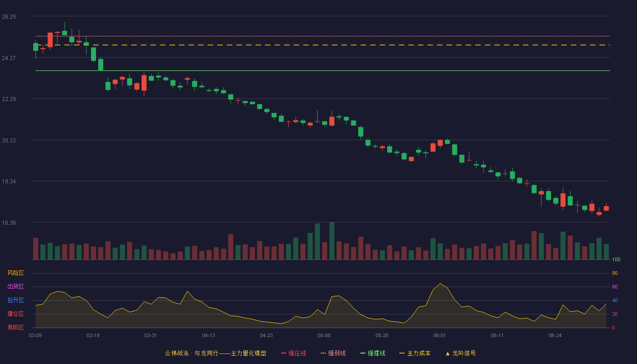Click the orange 80 indicator scale value

tap(615, 273)
